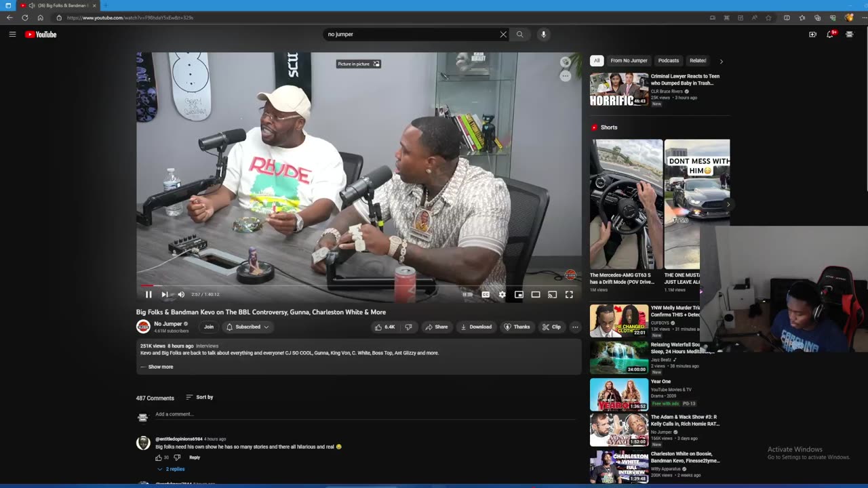Open the comments Sort by menu
This screenshot has height=488, width=868.
click(199, 397)
